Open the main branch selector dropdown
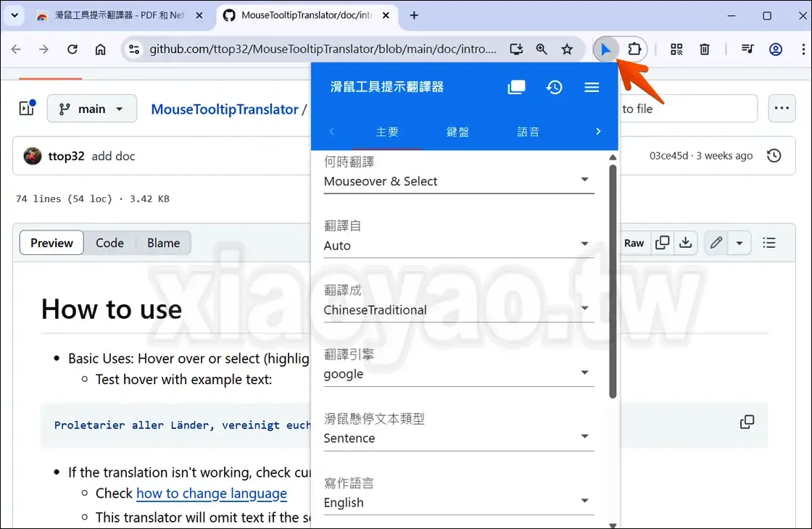 click(91, 109)
